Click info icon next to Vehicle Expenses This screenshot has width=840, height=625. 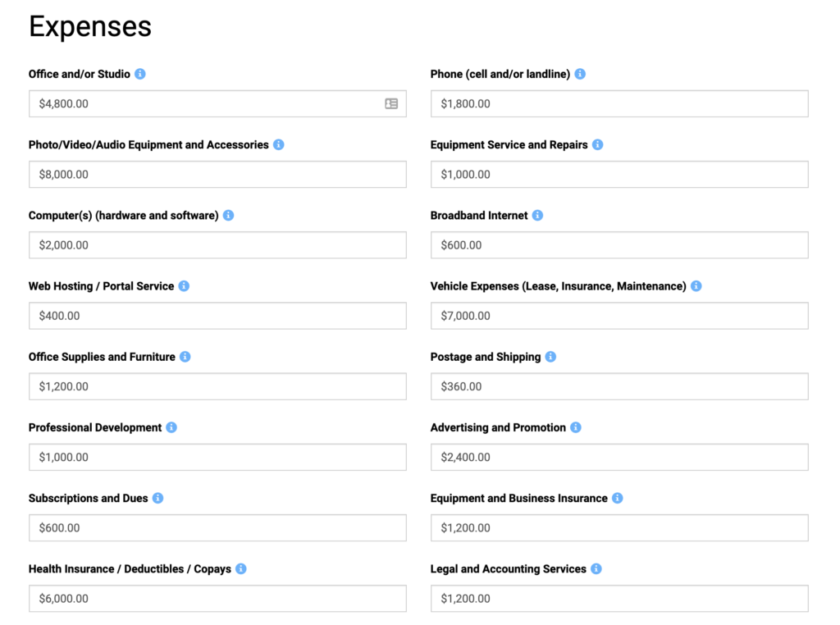click(696, 286)
